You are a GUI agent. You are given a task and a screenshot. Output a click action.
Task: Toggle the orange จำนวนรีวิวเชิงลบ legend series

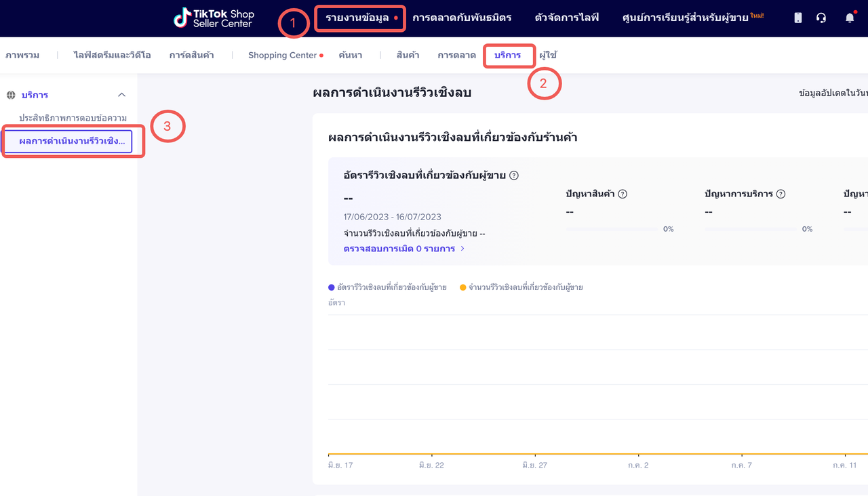coord(521,287)
